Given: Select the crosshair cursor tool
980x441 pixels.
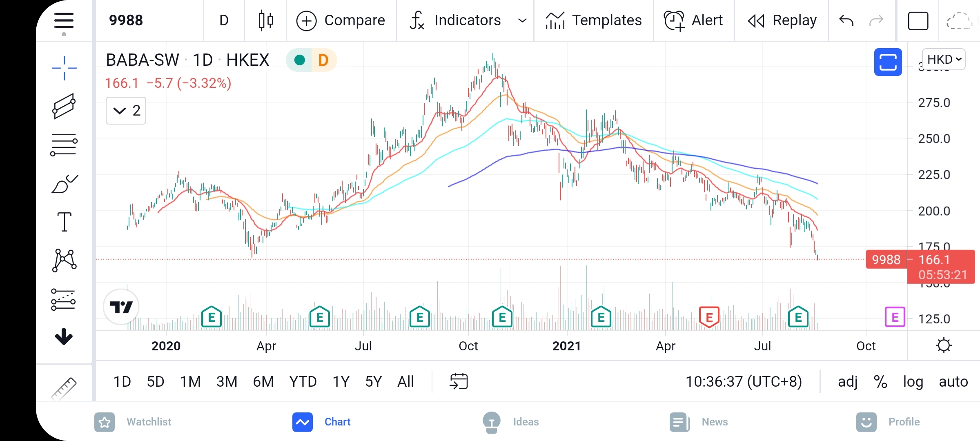Looking at the screenshot, I should [64, 68].
